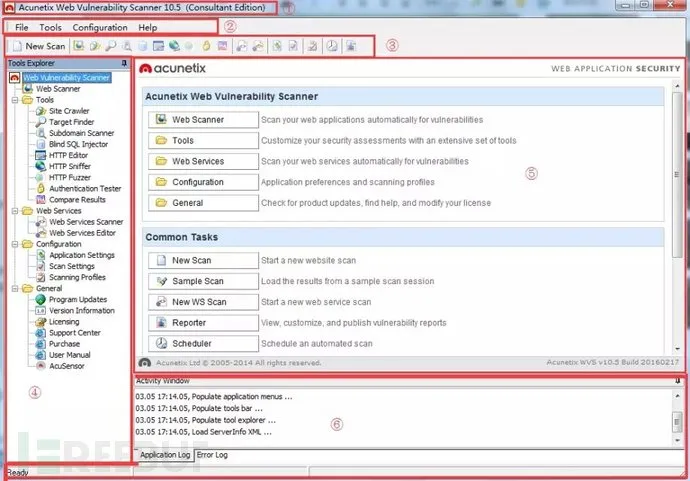690x481 pixels.
Task: Select Application Settings in the tree
Action: 82,255
